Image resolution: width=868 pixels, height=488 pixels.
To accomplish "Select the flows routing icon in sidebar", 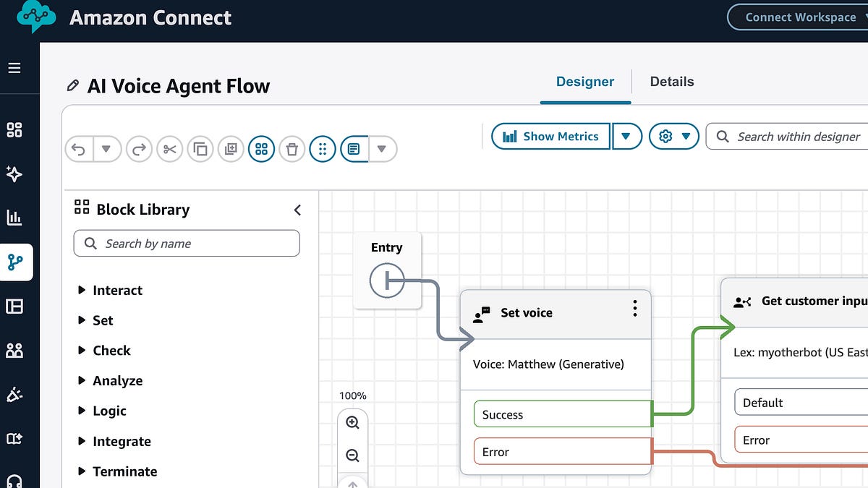I will pos(15,262).
